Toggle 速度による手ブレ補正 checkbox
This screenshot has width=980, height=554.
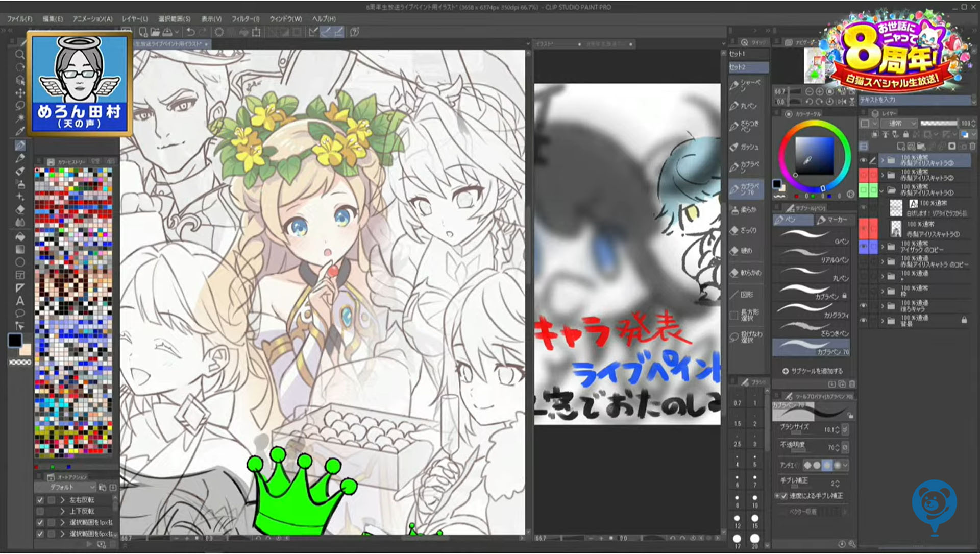785,496
